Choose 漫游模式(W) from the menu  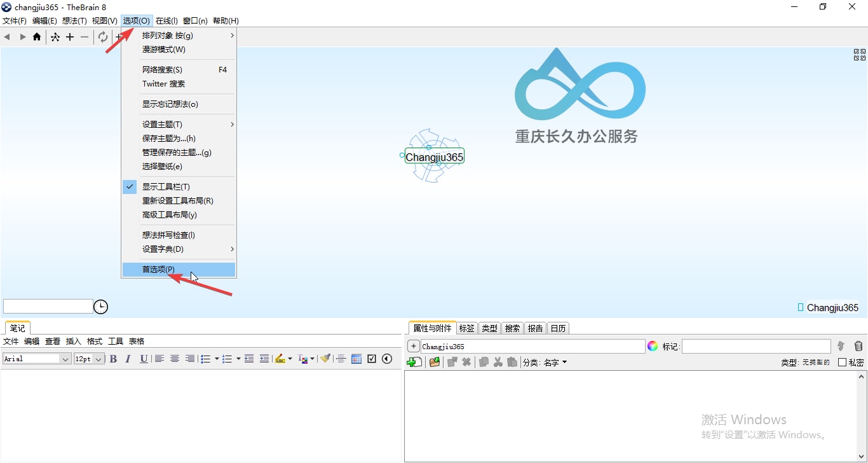179,50
